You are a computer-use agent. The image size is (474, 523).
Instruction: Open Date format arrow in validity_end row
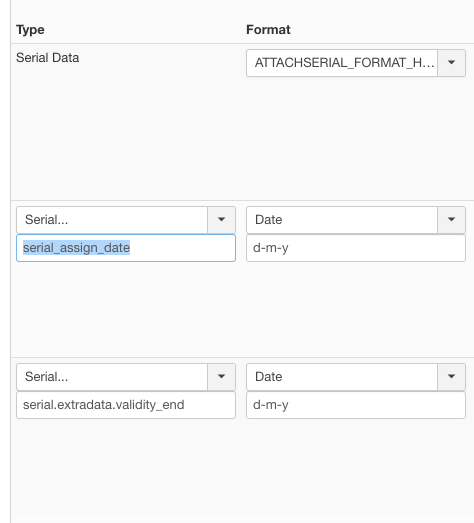(x=451, y=377)
